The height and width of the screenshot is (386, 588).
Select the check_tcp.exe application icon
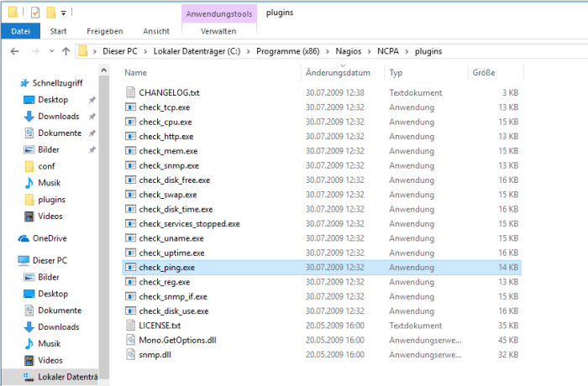pyautogui.click(x=130, y=107)
